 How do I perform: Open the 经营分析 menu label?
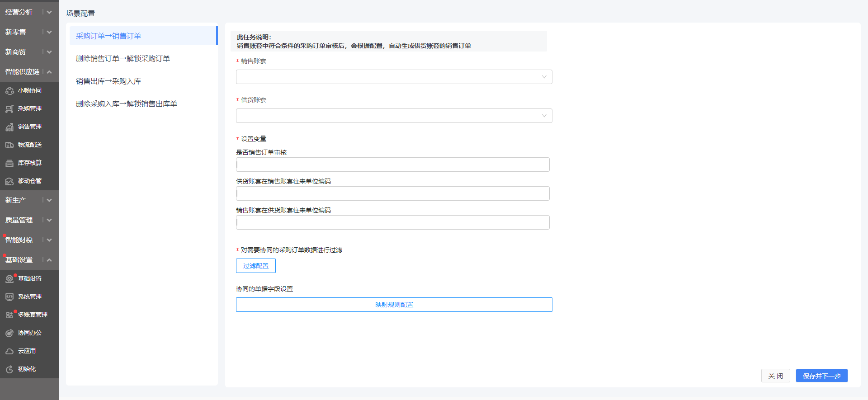coord(19,12)
